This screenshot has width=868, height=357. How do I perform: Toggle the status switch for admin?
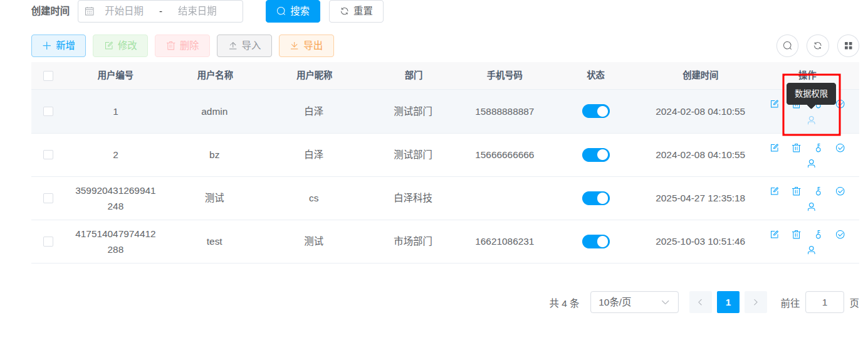(x=595, y=112)
